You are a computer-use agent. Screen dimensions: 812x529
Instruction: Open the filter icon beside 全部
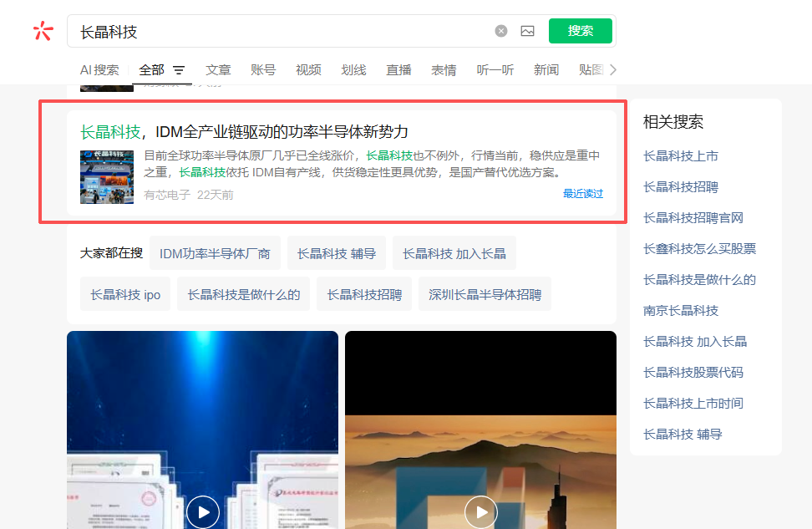pyautogui.click(x=179, y=70)
